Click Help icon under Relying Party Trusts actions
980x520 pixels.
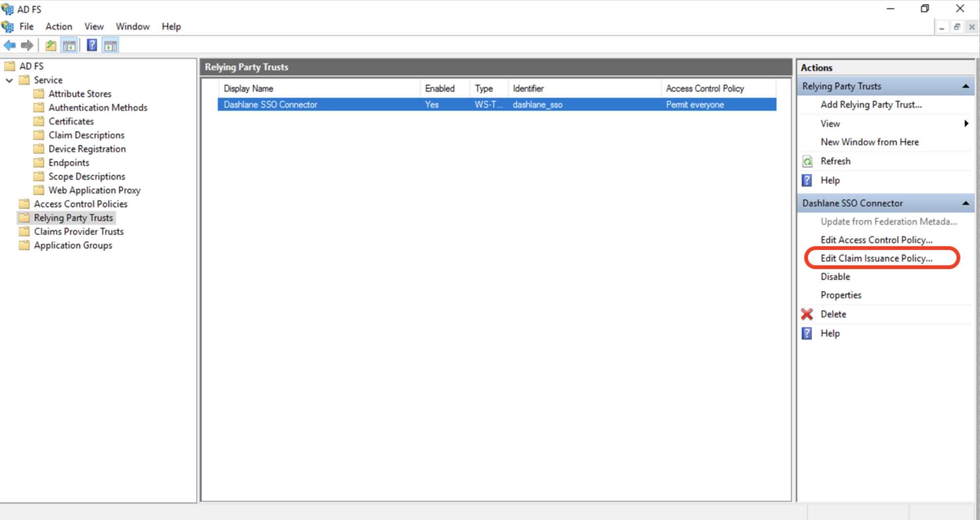[x=807, y=181]
